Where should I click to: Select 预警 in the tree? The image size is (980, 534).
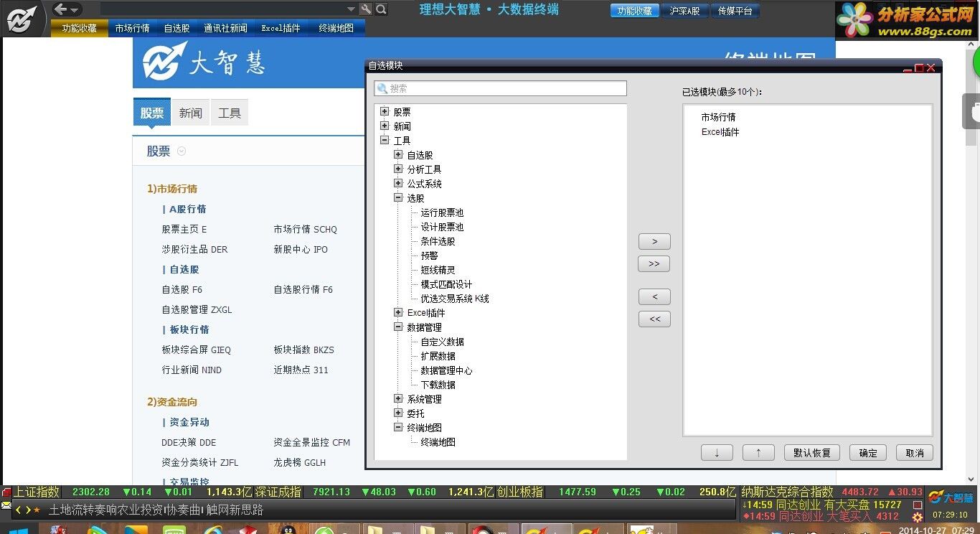pos(429,256)
